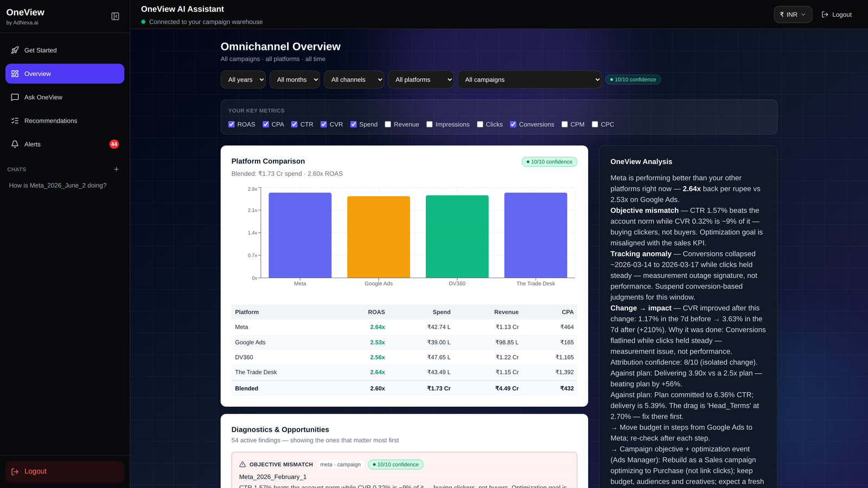Uncheck the Conversions metric checkbox
This screenshot has width=868, height=488.
(x=513, y=124)
